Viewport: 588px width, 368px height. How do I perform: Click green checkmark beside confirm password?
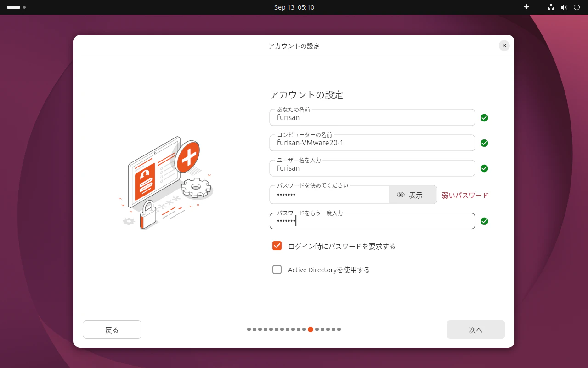click(484, 221)
